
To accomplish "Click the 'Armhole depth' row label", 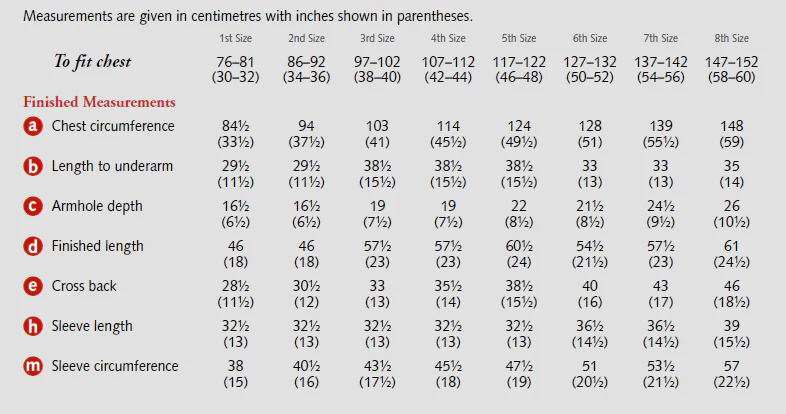I will pos(97,206).
